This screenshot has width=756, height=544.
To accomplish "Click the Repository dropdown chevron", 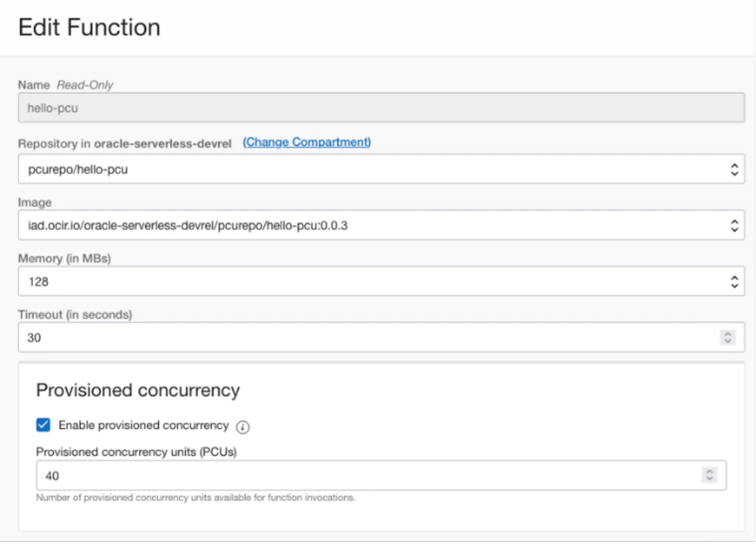I will (734, 168).
